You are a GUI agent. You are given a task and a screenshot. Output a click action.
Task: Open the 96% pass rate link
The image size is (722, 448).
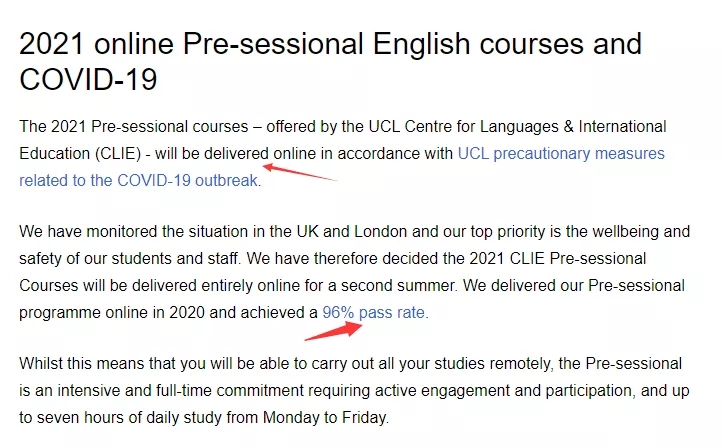(x=373, y=313)
